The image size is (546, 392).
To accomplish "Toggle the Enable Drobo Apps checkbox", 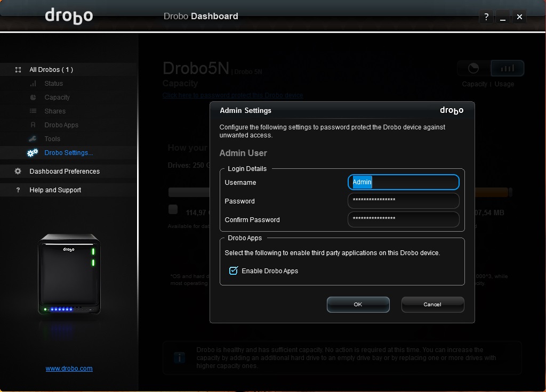I will point(234,271).
